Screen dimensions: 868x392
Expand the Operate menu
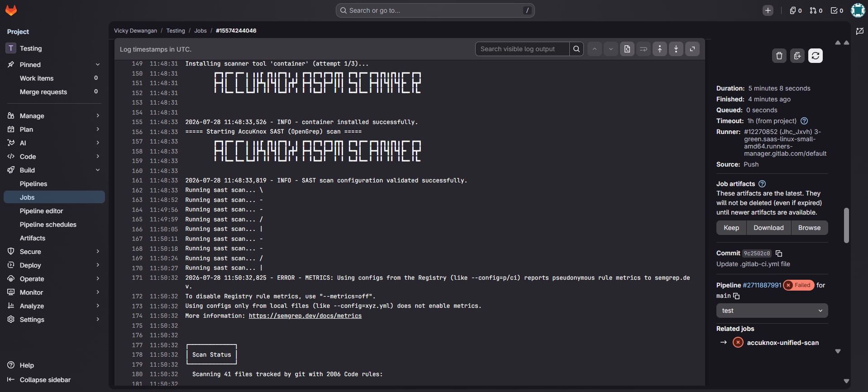54,279
